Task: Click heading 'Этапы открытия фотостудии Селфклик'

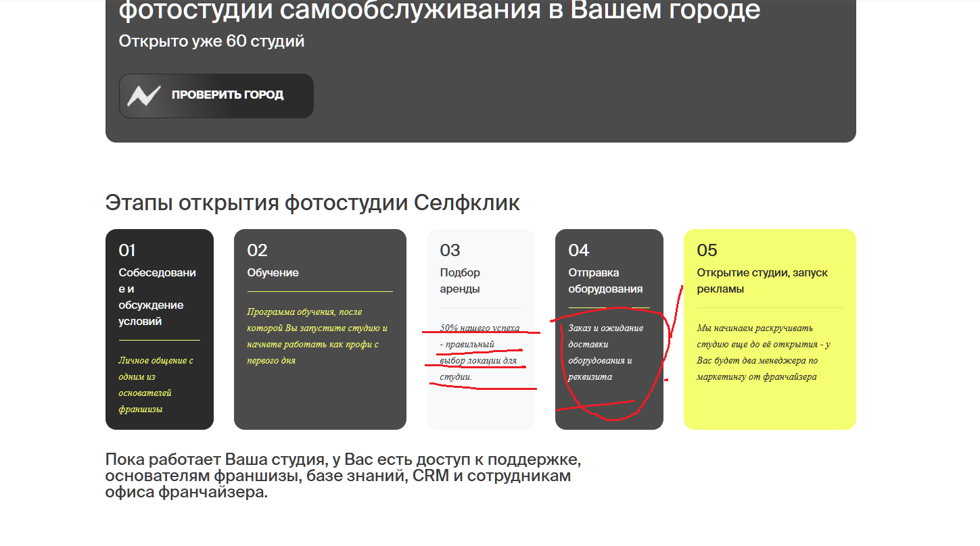Action: point(312,203)
